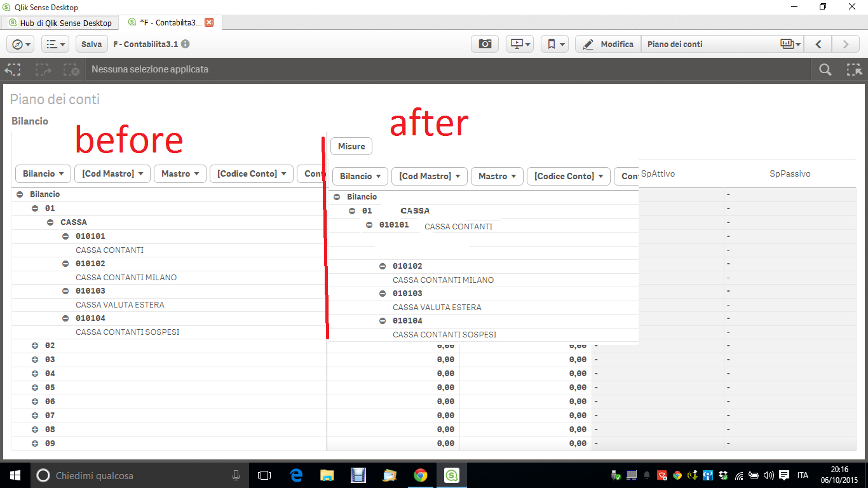Click the Cortana microphone icon
This screenshot has height=488, width=868.
click(236, 475)
